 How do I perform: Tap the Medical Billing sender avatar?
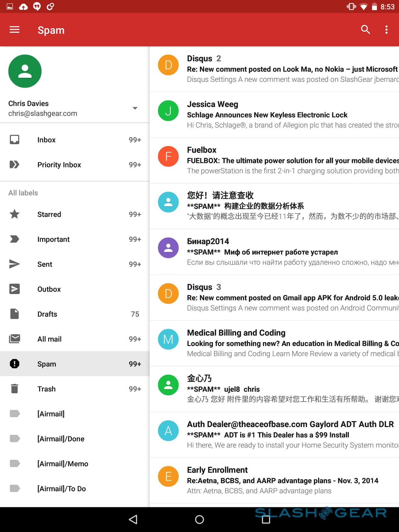168,339
